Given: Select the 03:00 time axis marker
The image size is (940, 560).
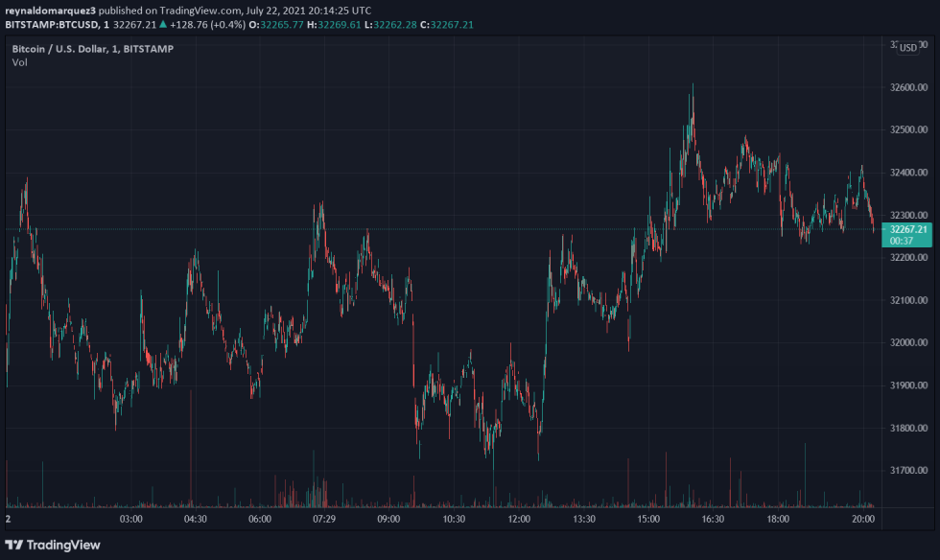Looking at the screenshot, I should (x=131, y=519).
